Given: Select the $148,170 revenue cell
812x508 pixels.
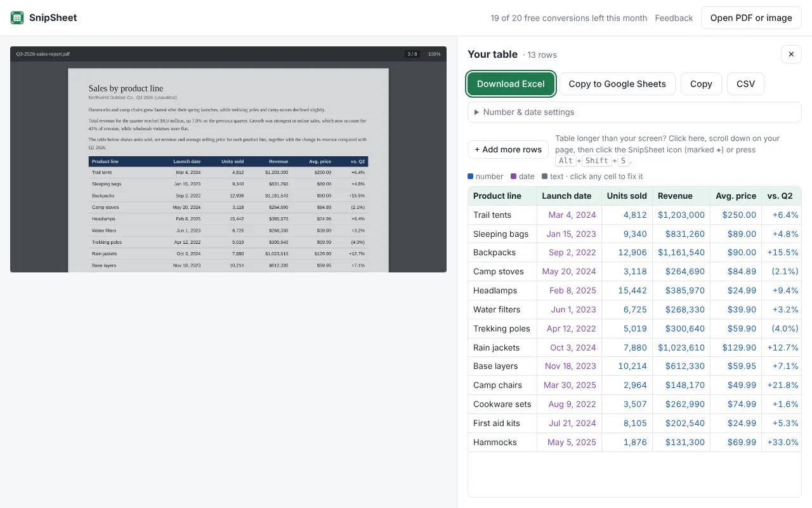Looking at the screenshot, I should 681,385.
